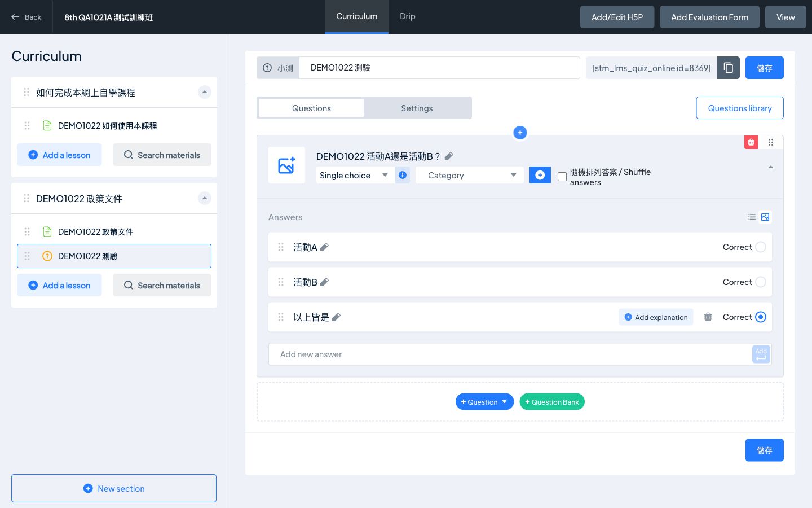Mark 活動A as the correct answer
Image resolution: width=812 pixels, height=508 pixels.
tap(761, 247)
